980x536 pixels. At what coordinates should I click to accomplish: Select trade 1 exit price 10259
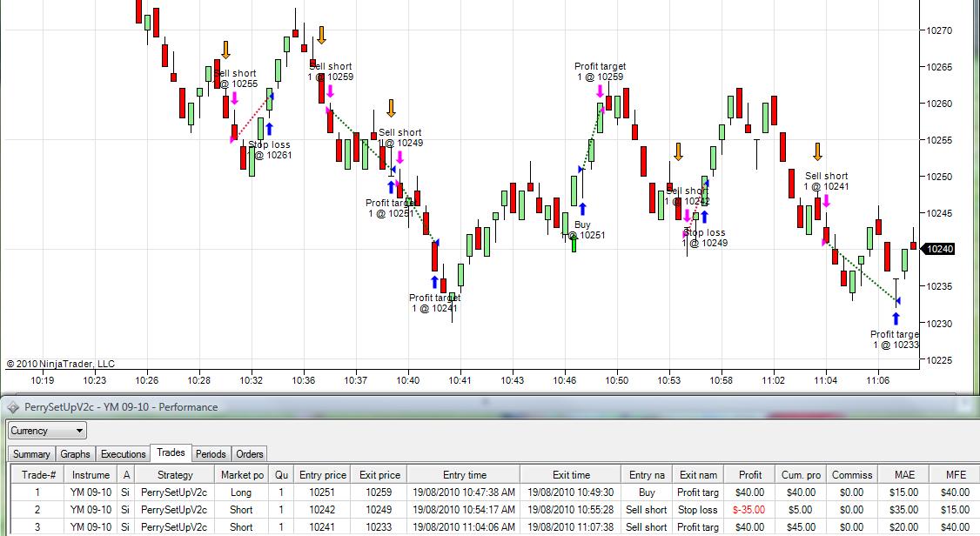379,492
